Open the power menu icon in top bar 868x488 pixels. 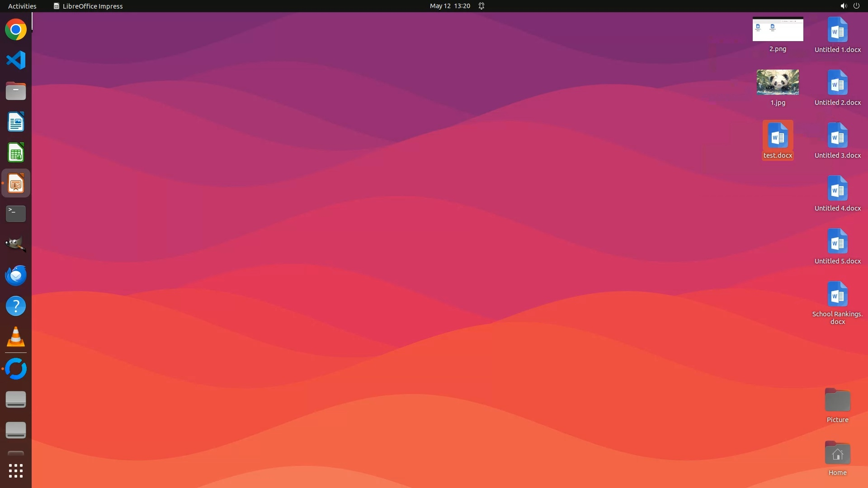(856, 6)
